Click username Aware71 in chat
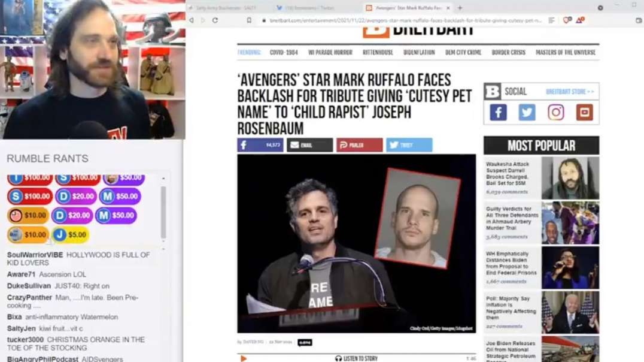The height and width of the screenshot is (362, 644). pyautogui.click(x=21, y=274)
